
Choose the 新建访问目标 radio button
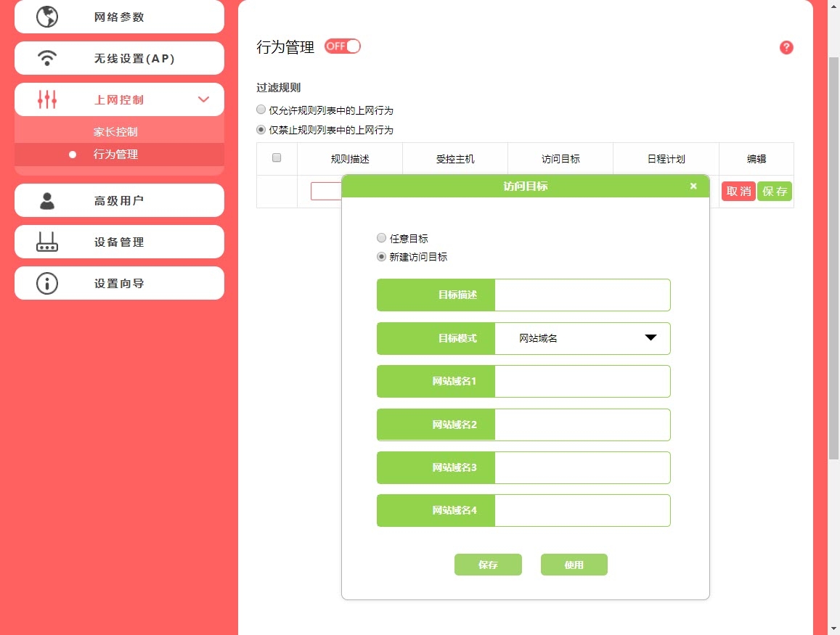[x=381, y=256]
